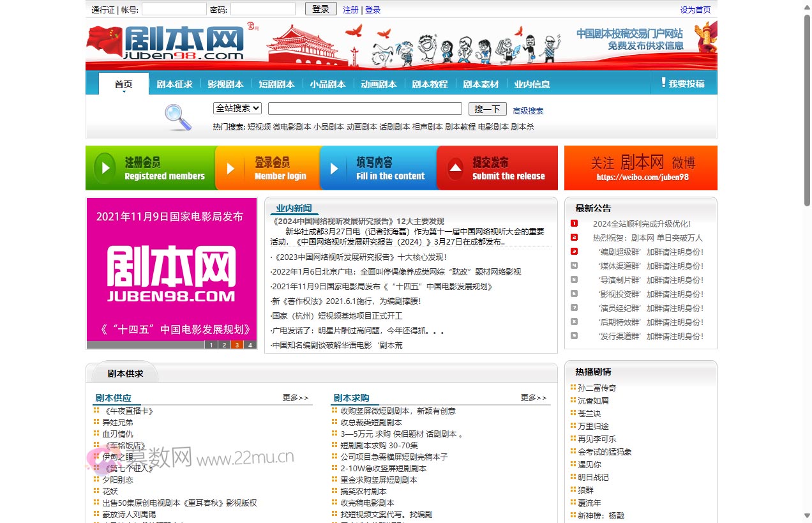Switch carousel to slide 1
Image resolution: width=812 pixels, height=523 pixels.
[211, 345]
